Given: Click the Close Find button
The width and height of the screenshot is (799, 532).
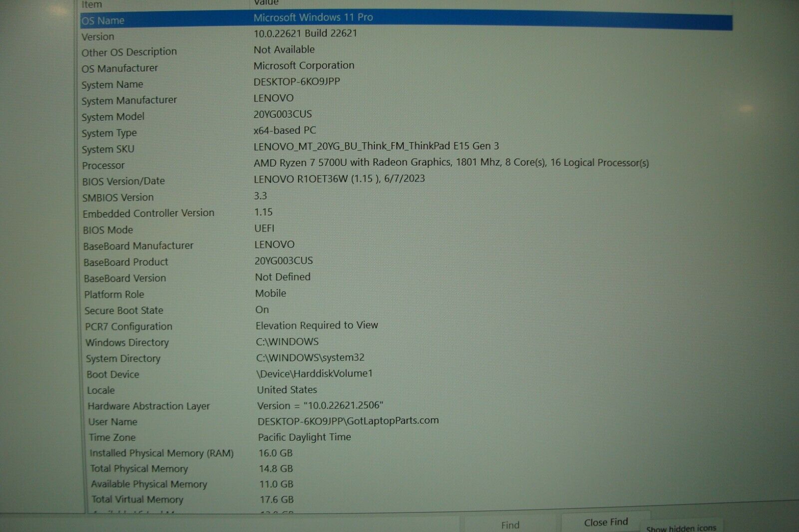Looking at the screenshot, I should 606,522.
